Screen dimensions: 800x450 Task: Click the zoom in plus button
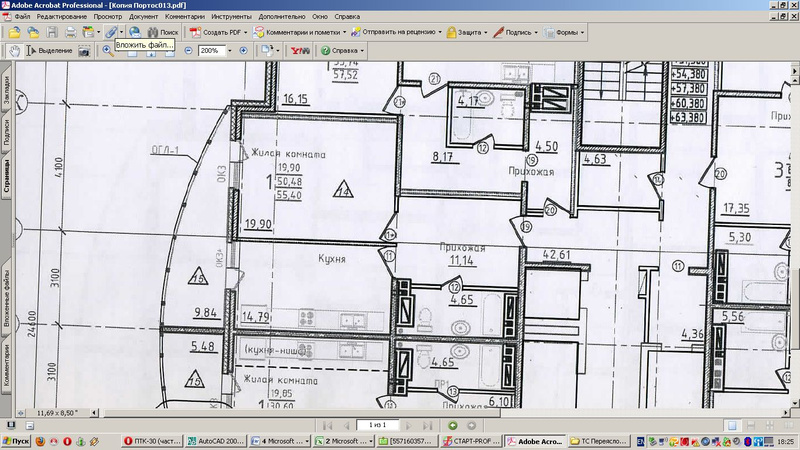243,50
